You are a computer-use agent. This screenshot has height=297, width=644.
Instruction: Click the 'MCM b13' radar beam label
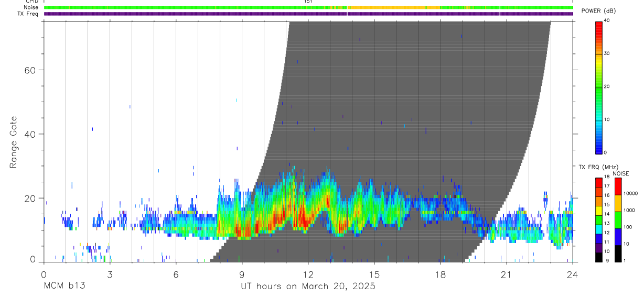click(65, 286)
